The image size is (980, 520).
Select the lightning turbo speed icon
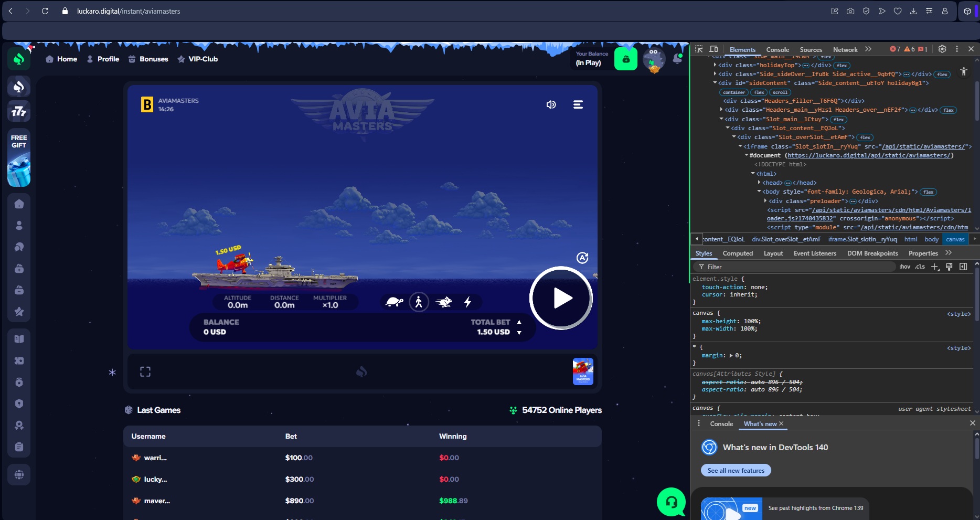[x=467, y=302]
